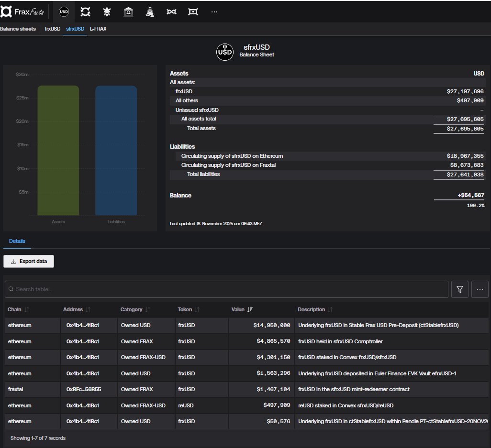Open the Frax Facts home logo
The height and width of the screenshot is (448, 491).
click(22, 12)
